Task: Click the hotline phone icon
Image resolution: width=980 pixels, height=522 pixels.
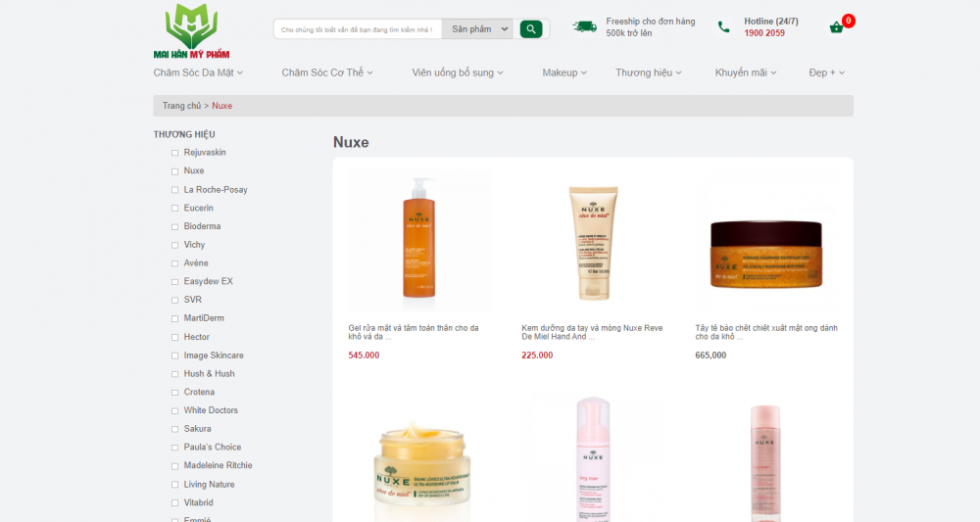Action: coord(723,26)
